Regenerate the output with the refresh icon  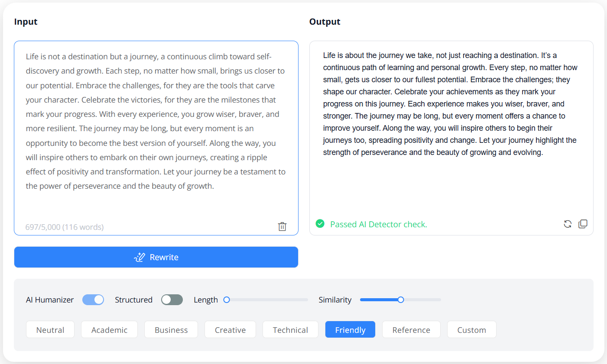(568, 224)
